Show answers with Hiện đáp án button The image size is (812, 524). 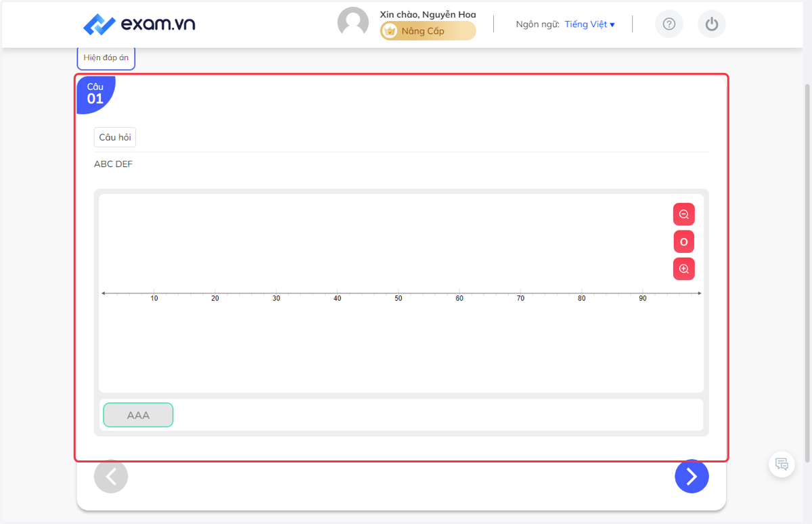(x=106, y=58)
